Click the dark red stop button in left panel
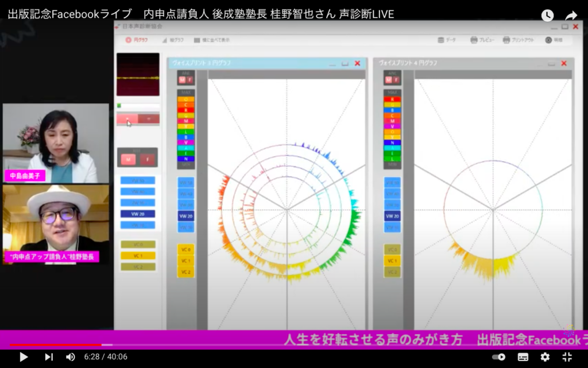The width and height of the screenshot is (588, 368). [x=149, y=119]
